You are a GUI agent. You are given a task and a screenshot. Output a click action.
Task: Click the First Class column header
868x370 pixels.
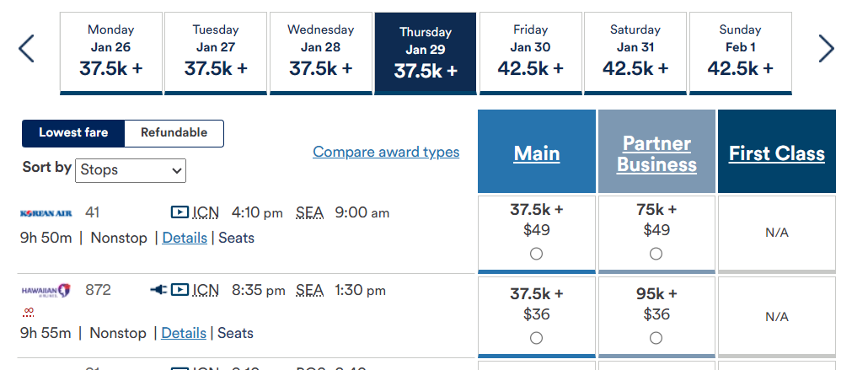(776, 153)
